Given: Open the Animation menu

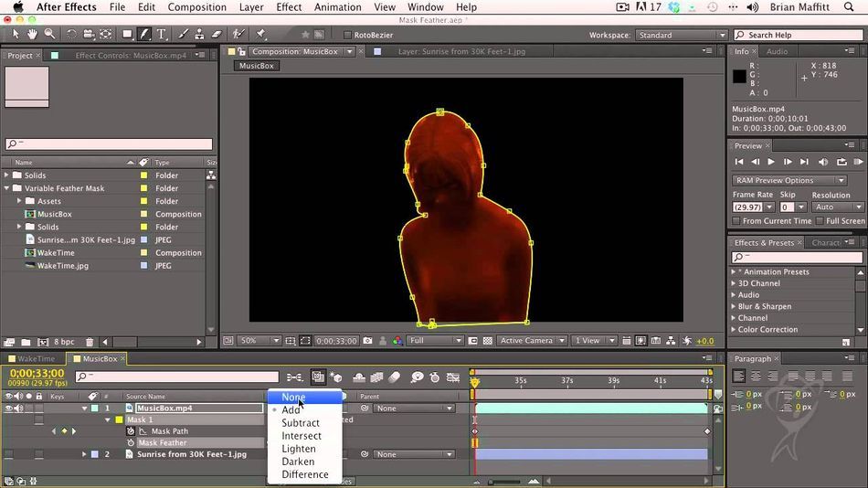Looking at the screenshot, I should pos(337,7).
